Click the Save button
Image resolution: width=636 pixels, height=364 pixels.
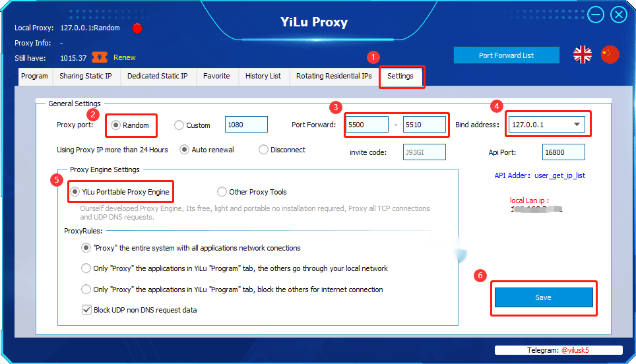pyautogui.click(x=544, y=297)
